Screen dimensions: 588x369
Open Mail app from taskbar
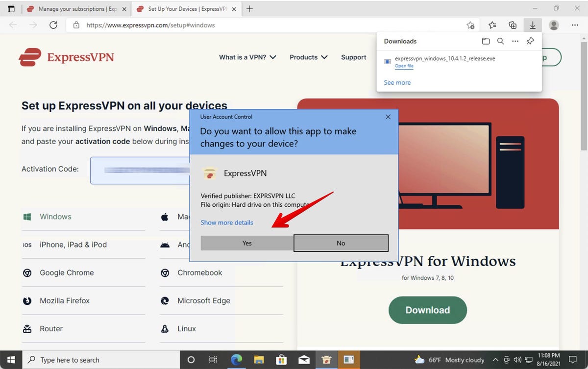[304, 360]
